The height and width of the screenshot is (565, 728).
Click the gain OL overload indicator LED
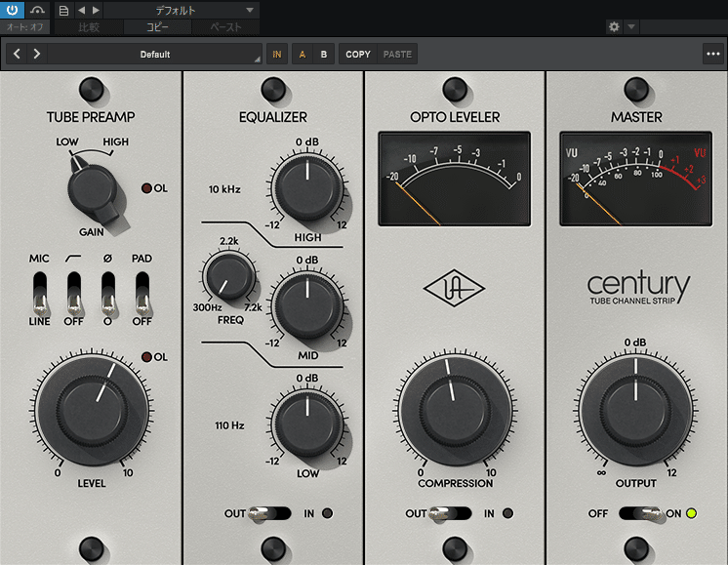pos(146,188)
